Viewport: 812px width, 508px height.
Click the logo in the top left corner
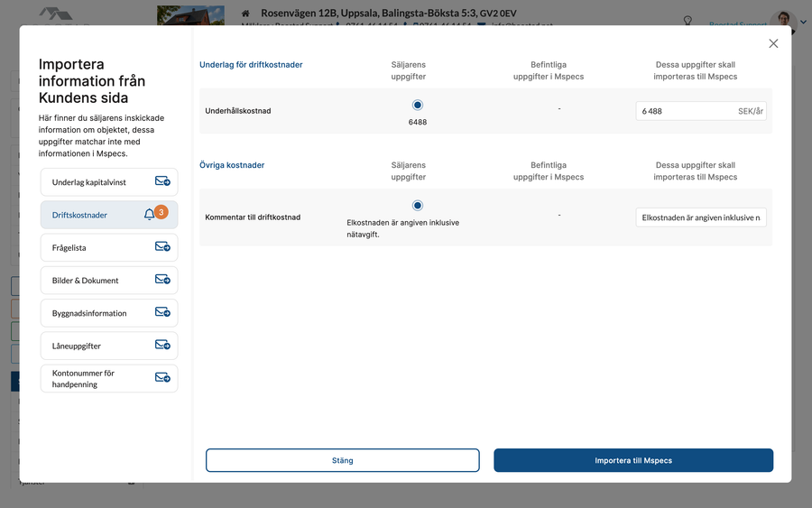pyautogui.click(x=56, y=15)
